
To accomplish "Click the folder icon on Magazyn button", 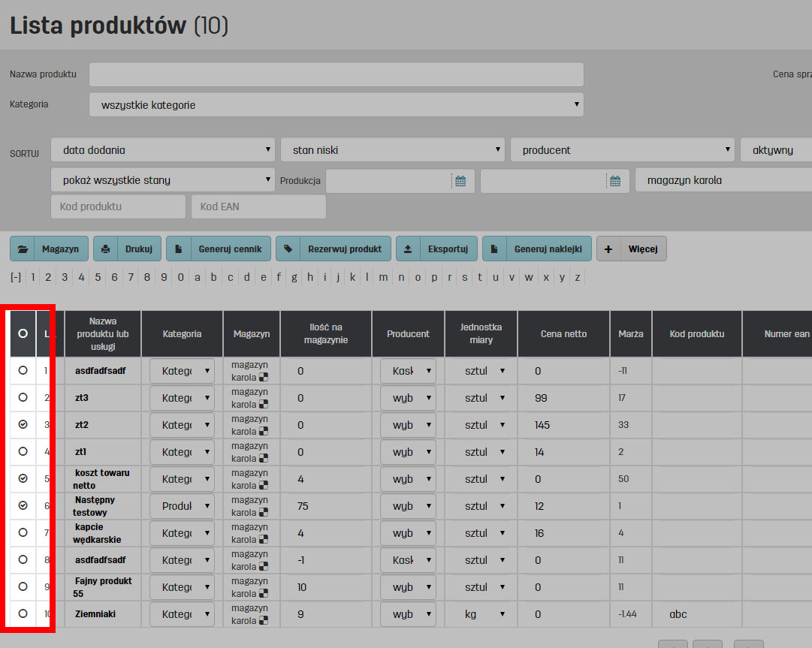I will (x=23, y=249).
